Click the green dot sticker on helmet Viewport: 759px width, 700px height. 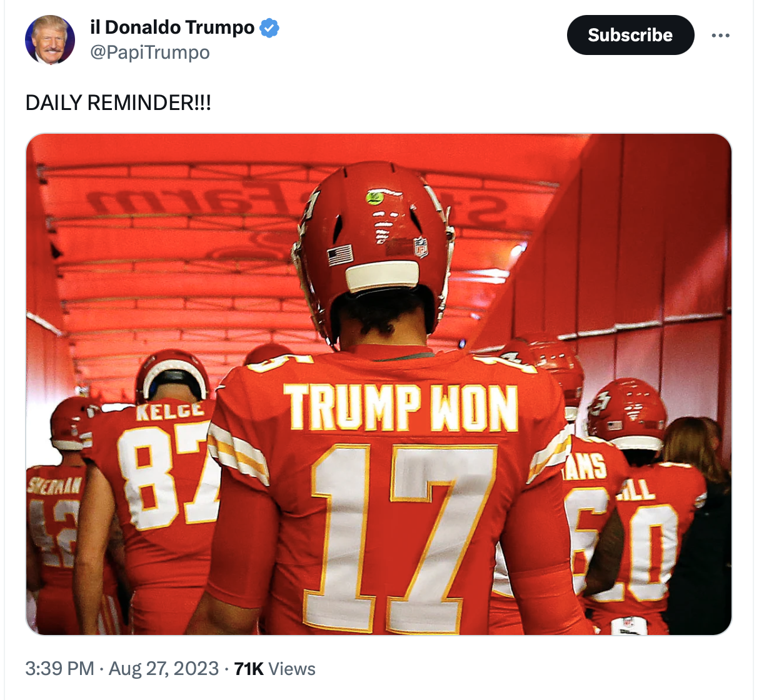(x=375, y=198)
